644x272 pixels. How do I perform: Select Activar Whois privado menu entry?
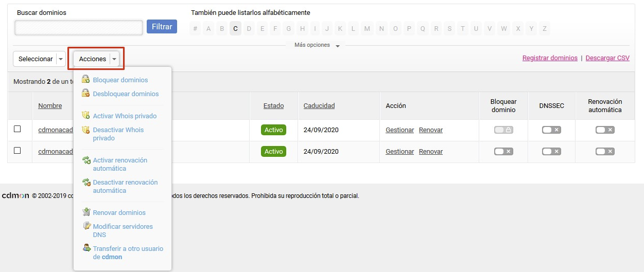[125, 116]
